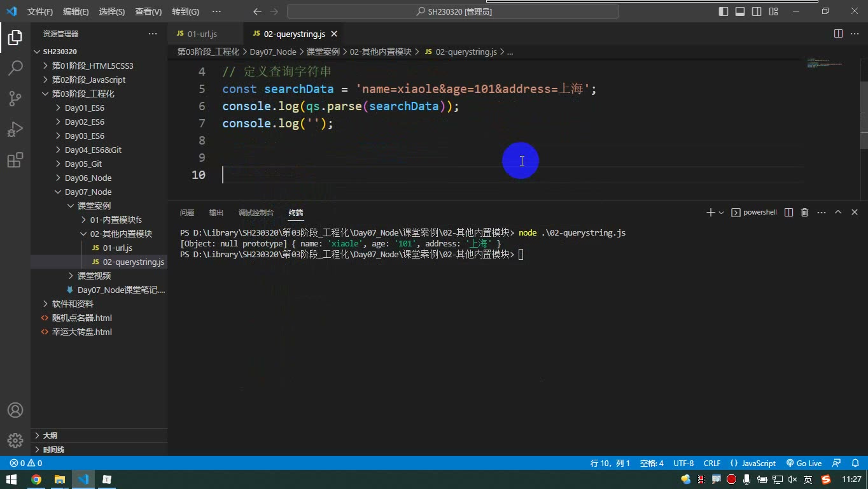Screen dimensions: 868x489
Task: Open terminal launch profile dropdown arrow
Action: 721,213
